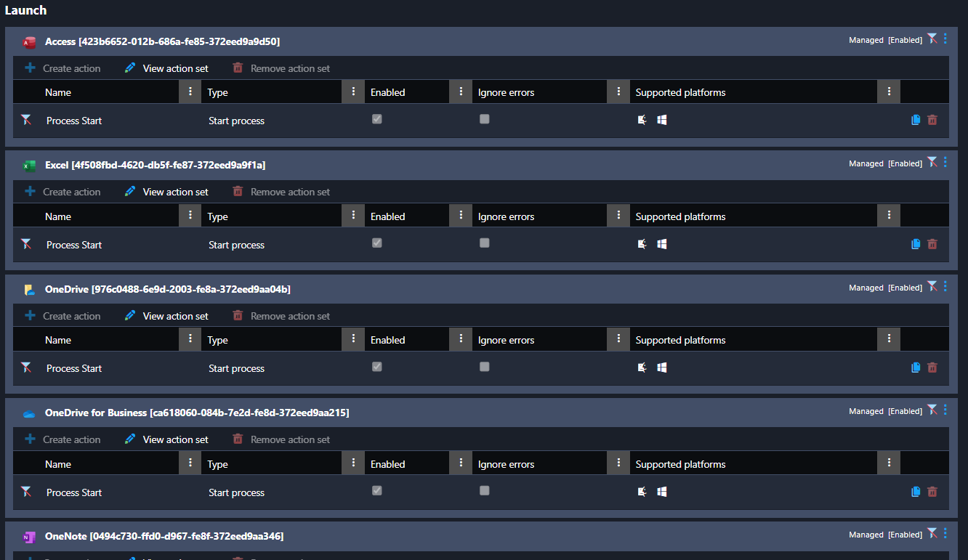Click the Excel application icon
968x560 pixels.
click(30, 166)
